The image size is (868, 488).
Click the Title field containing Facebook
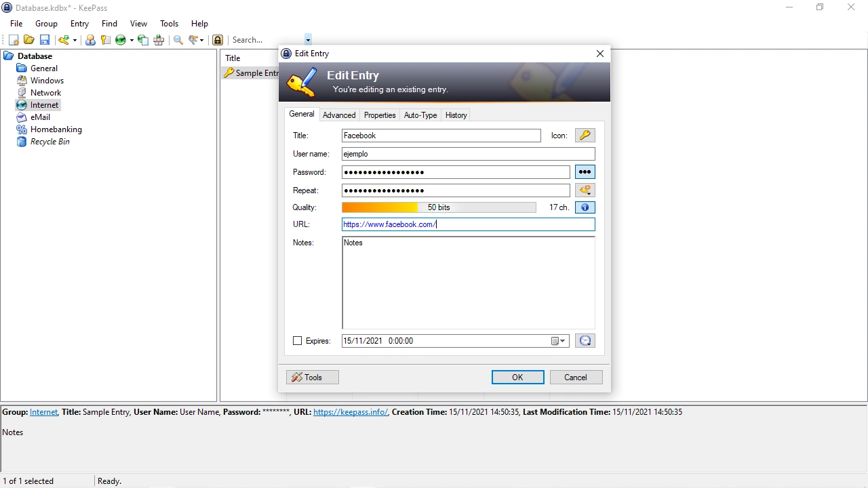pos(441,136)
